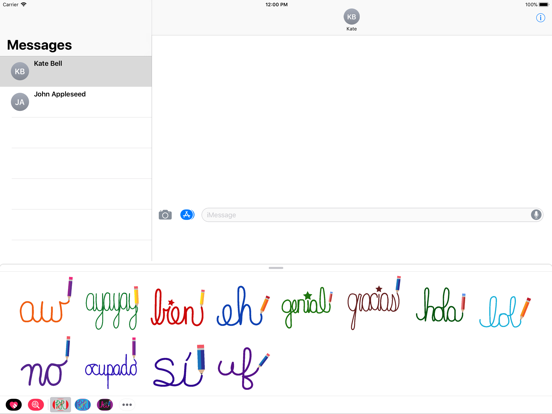The width and height of the screenshot is (552, 414).
Task: Choose the red "bien" sticker
Action: 178,307
